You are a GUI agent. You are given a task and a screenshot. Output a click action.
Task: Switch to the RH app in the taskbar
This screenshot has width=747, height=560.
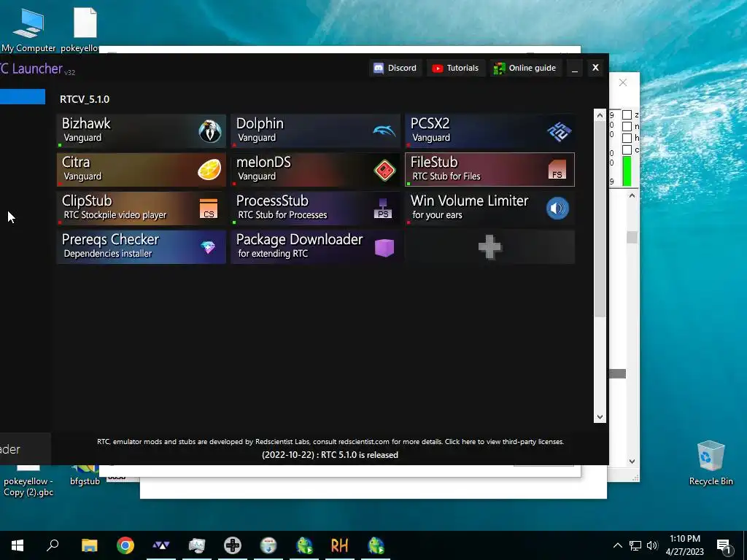click(340, 545)
